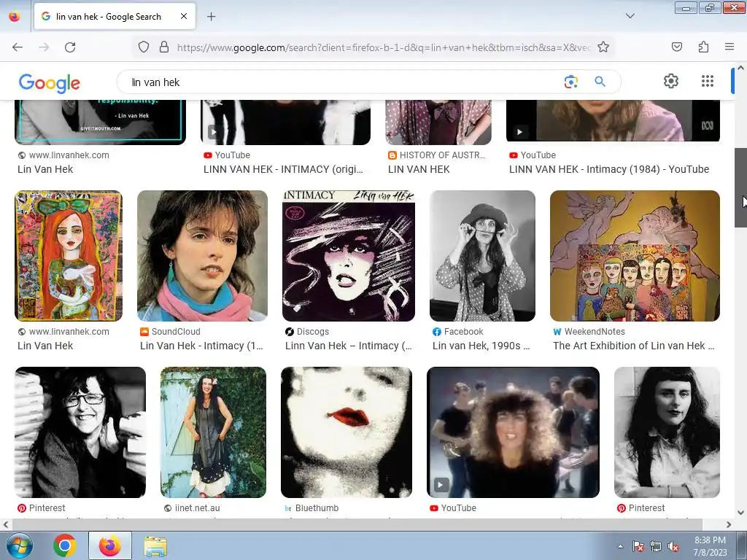Screen dimensions: 747x560
Task: Open The Art Exhibition of Lin van Hek link
Action: click(x=634, y=346)
